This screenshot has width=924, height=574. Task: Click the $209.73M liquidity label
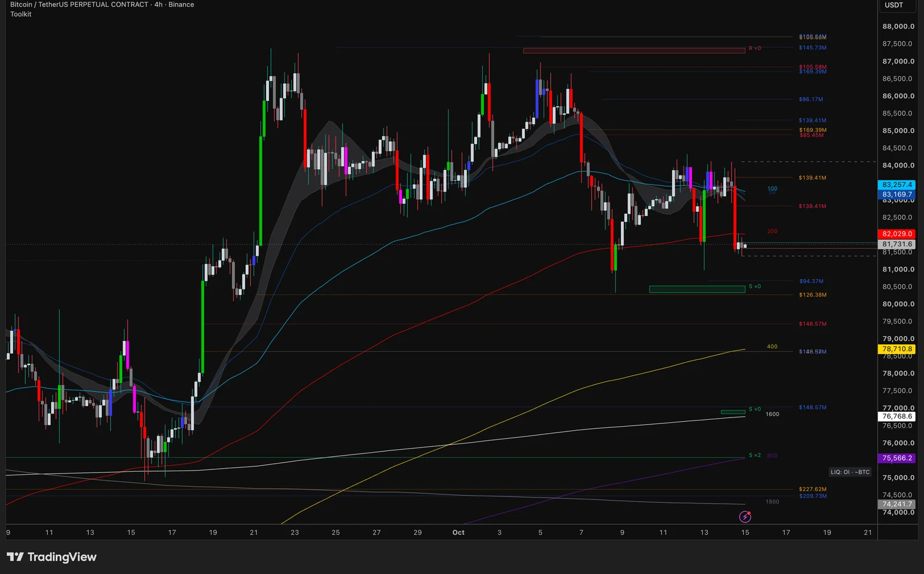[813, 496]
